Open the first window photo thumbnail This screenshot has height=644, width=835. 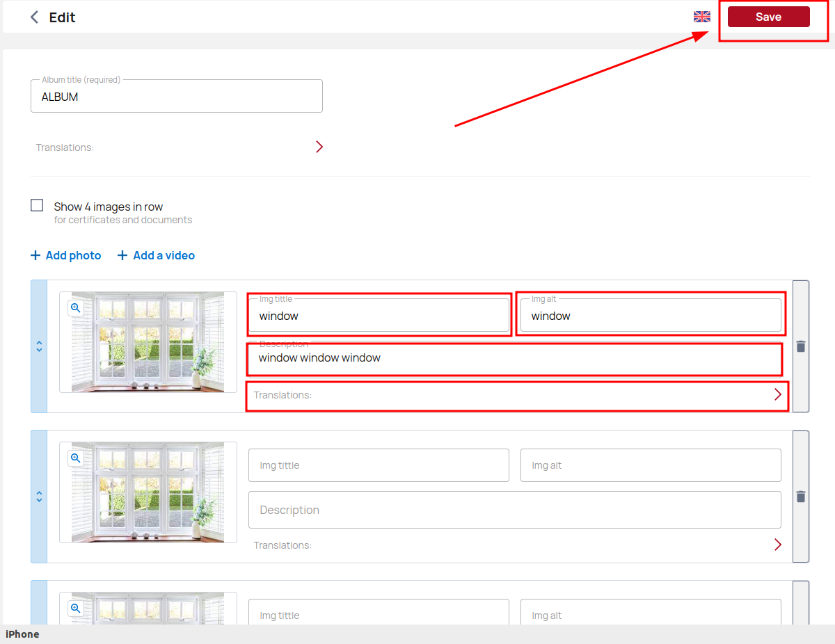[148, 342]
